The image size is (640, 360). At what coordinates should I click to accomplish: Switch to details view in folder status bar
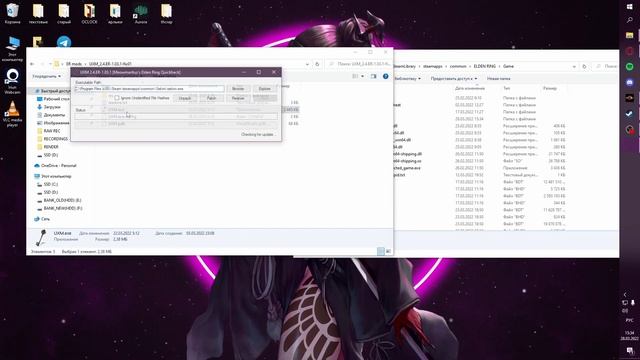pos(380,251)
